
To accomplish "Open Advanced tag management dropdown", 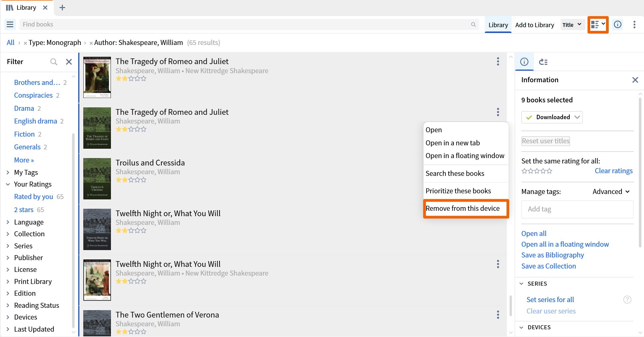I will point(611,192).
